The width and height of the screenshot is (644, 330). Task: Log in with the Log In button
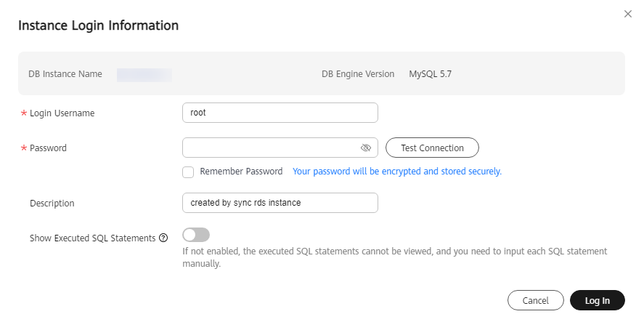point(598,300)
